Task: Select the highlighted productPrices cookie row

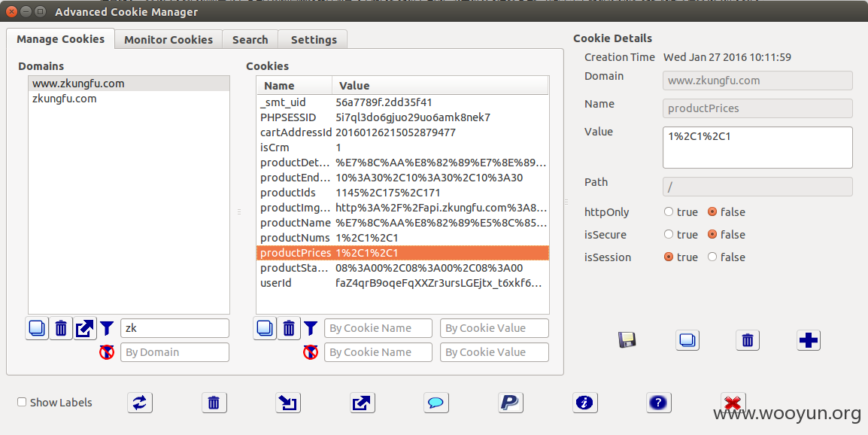Action: 402,253
